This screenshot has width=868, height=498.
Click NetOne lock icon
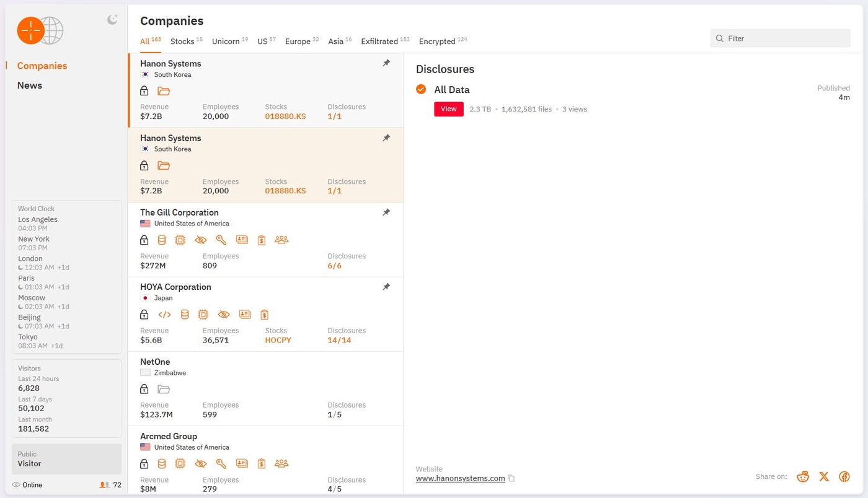pos(144,389)
